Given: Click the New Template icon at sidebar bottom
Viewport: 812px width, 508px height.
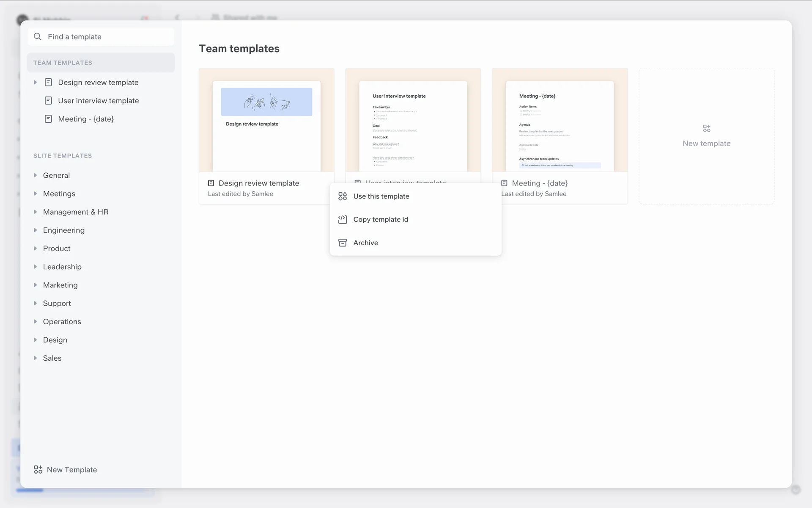Looking at the screenshot, I should (x=38, y=469).
